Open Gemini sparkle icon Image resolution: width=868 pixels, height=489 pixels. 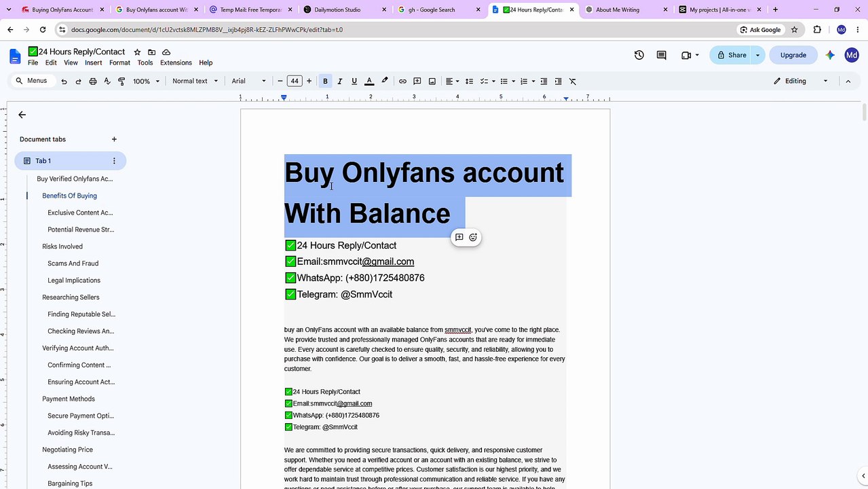click(x=830, y=55)
